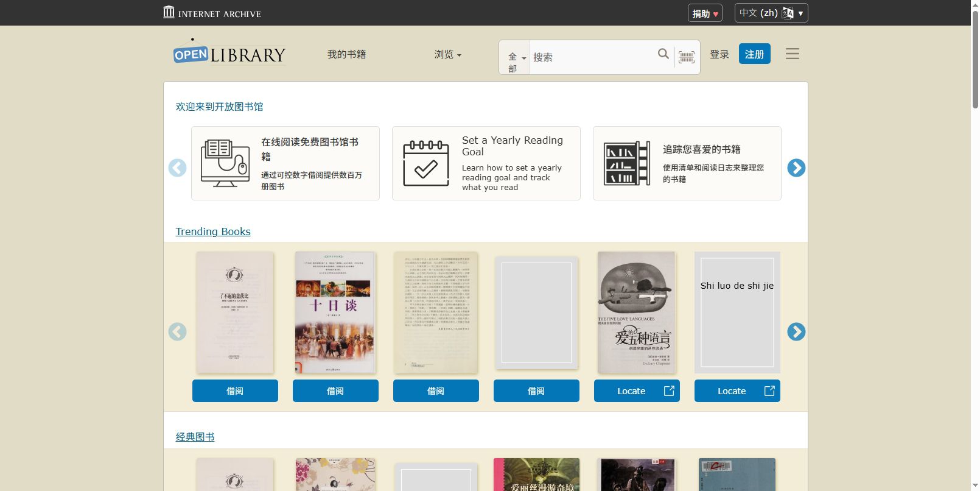Go to 我的书籍 in the navigation
The width and height of the screenshot is (980, 491).
[x=346, y=54]
